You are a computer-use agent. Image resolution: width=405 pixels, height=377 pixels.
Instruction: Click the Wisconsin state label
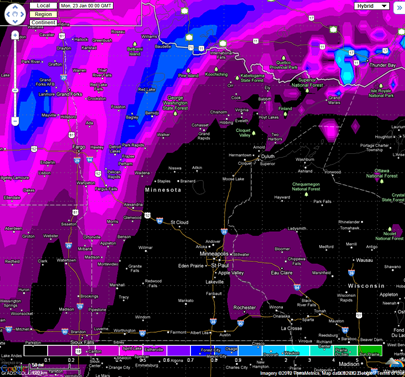[366, 286]
